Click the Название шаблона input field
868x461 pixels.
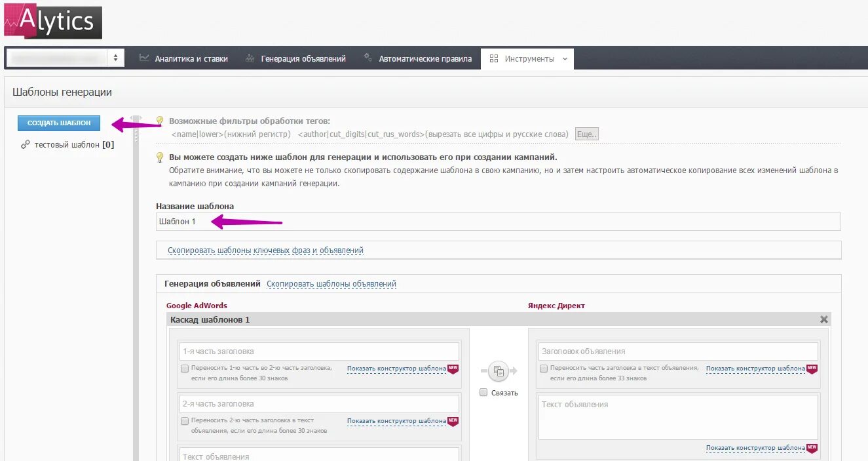click(498, 222)
